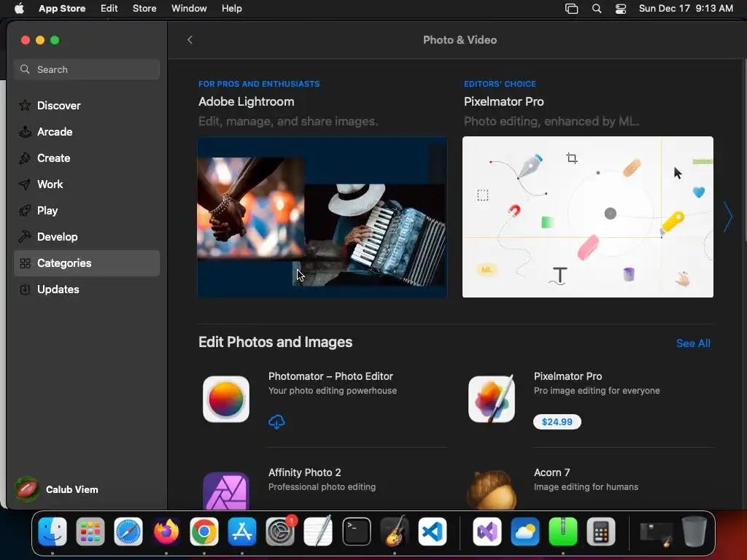Launch Google Chrome from the Dock
Screen dimensions: 747x560
click(x=204, y=531)
